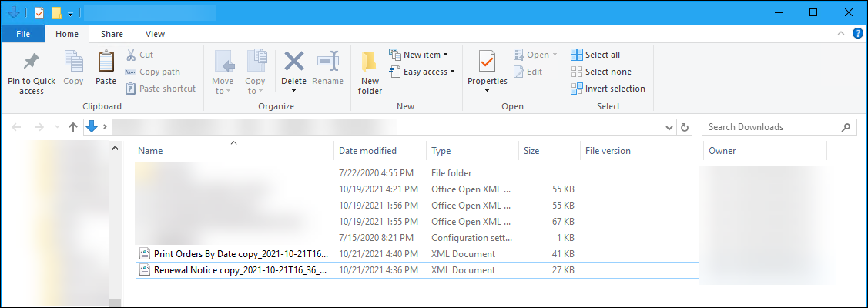
Task: Click the Back navigation arrow
Action: tap(17, 127)
